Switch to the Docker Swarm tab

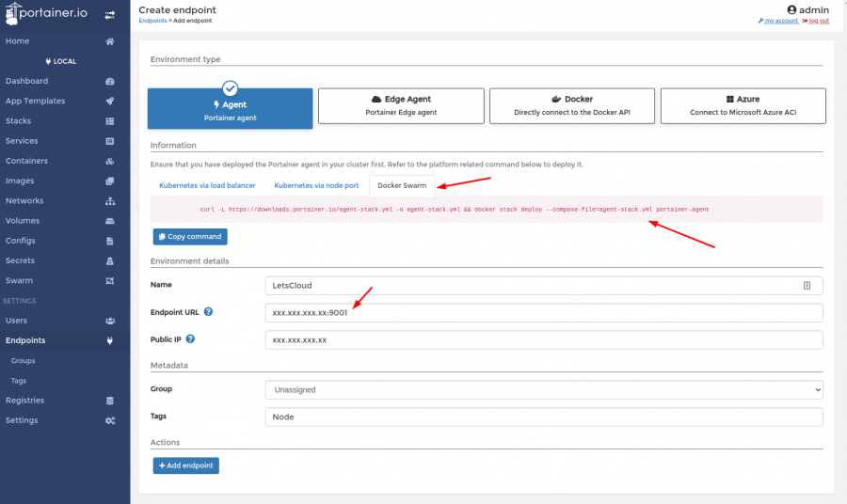(402, 185)
